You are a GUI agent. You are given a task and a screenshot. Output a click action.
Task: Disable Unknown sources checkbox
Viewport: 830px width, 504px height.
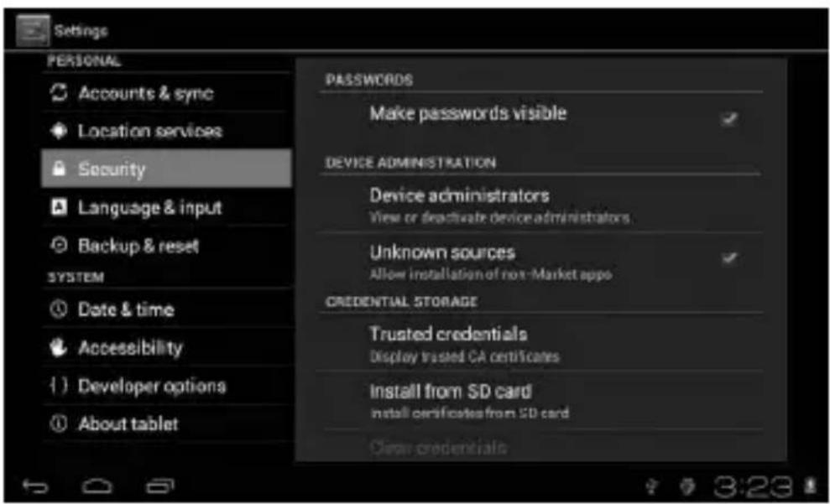tap(729, 258)
